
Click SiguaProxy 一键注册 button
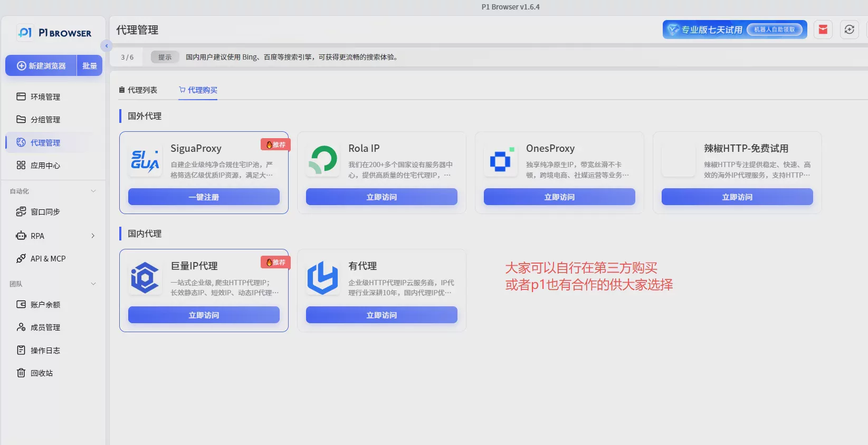pyautogui.click(x=204, y=197)
